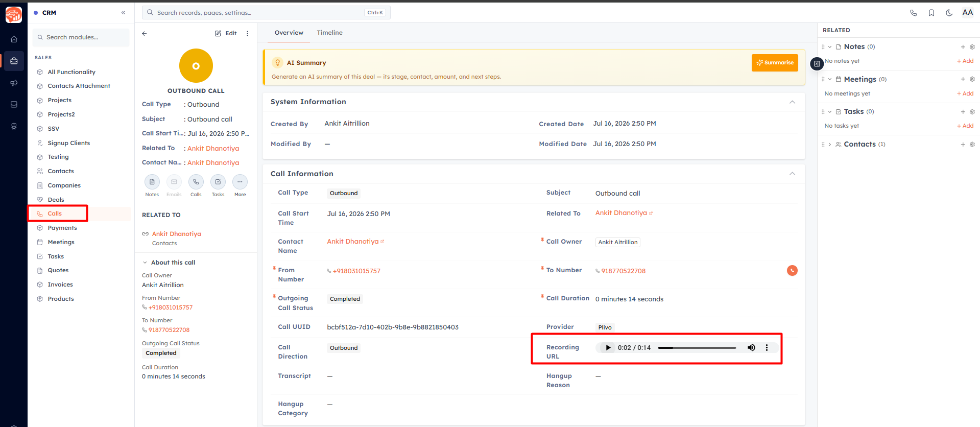Collapse the System Information section
980x427 pixels.
point(792,102)
